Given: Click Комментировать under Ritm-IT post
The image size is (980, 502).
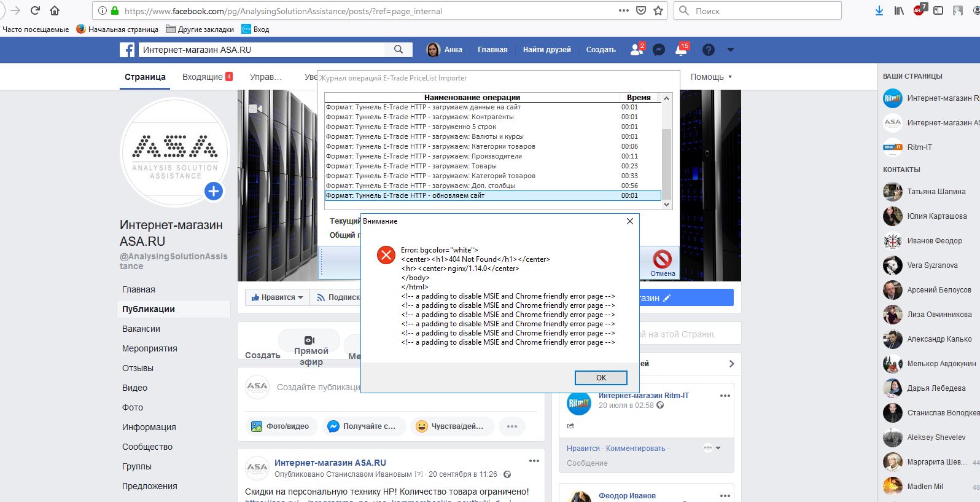Looking at the screenshot, I should [636, 449].
